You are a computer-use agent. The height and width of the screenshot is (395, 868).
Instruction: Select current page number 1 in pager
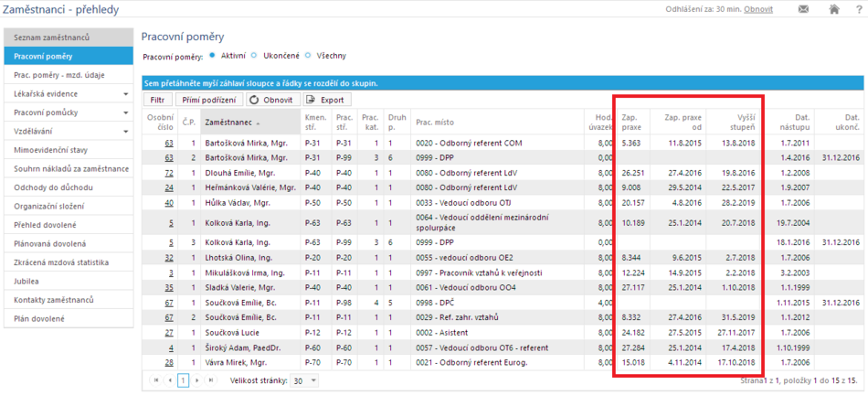183,380
